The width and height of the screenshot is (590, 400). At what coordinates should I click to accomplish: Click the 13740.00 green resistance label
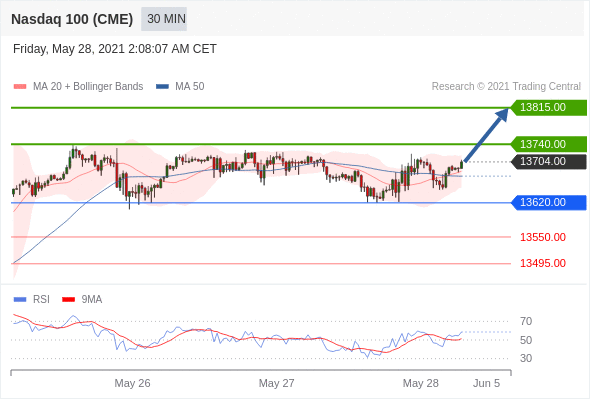click(549, 144)
